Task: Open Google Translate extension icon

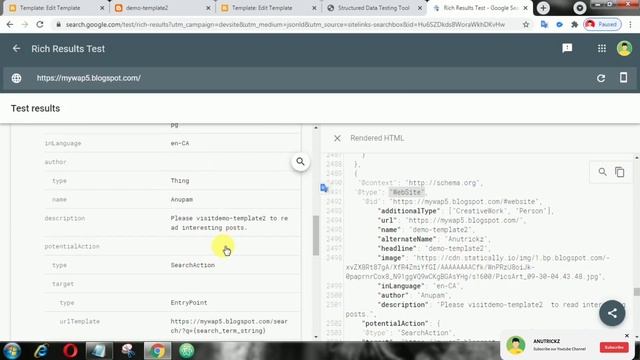Action: click(544, 24)
